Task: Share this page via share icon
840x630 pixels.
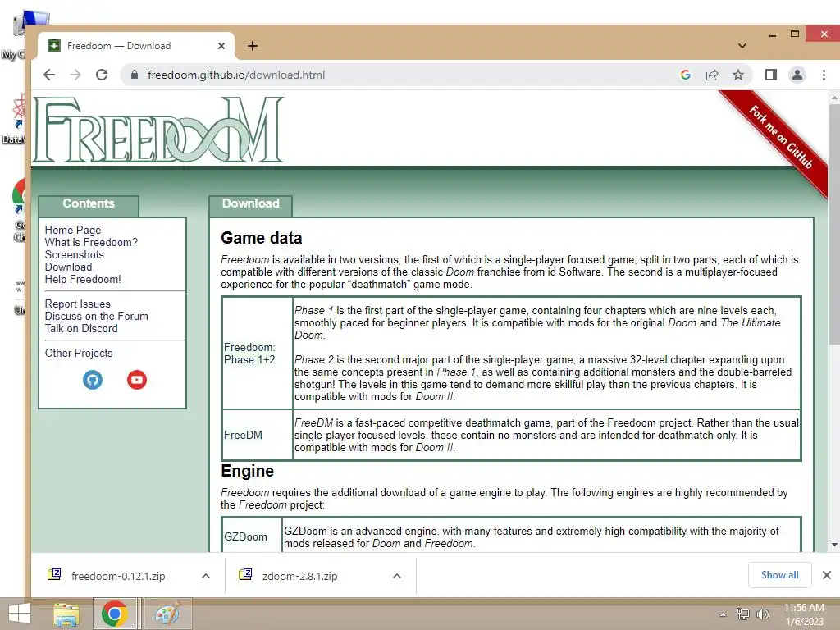Action: (x=712, y=75)
